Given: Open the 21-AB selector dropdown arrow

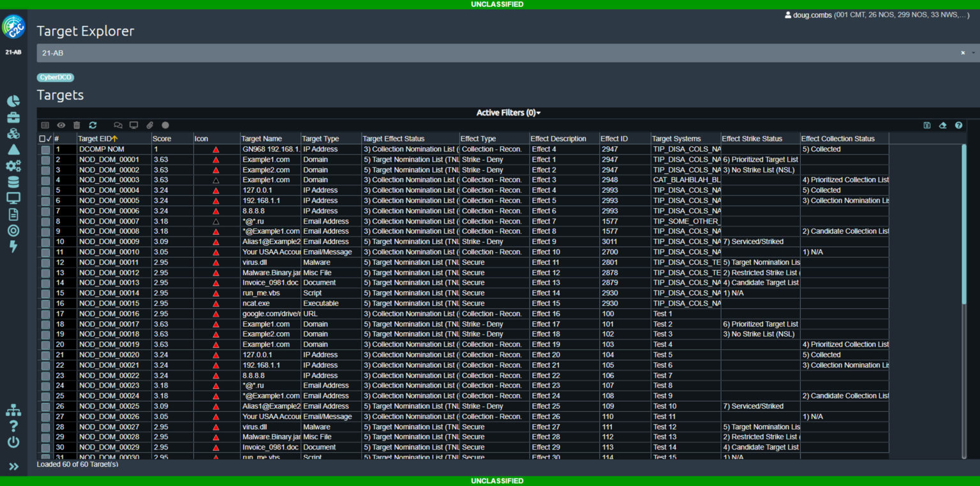Looking at the screenshot, I should 974,53.
